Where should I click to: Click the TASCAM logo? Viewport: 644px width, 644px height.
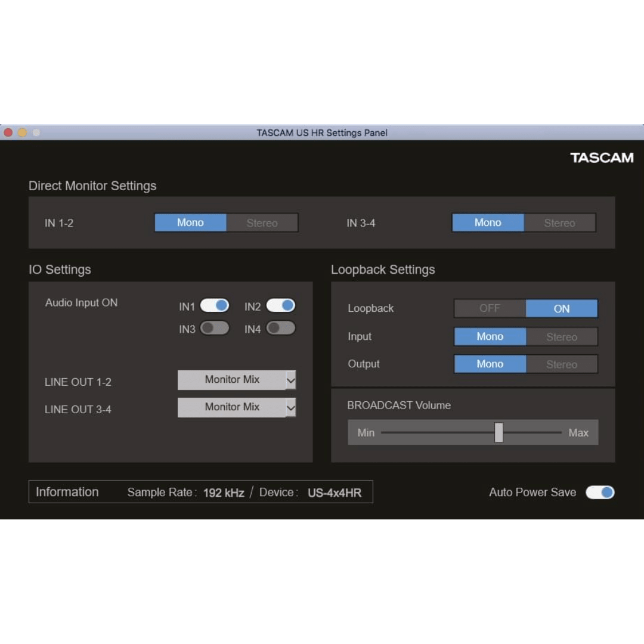602,157
